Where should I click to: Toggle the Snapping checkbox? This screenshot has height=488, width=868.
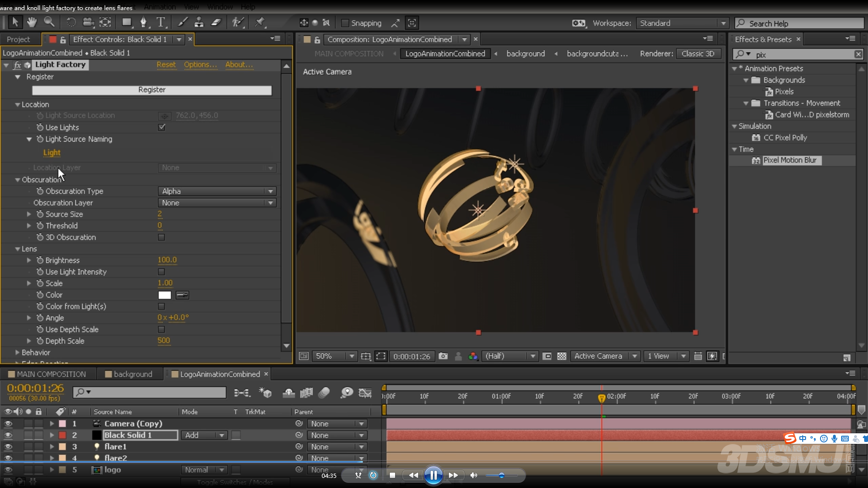(x=345, y=23)
